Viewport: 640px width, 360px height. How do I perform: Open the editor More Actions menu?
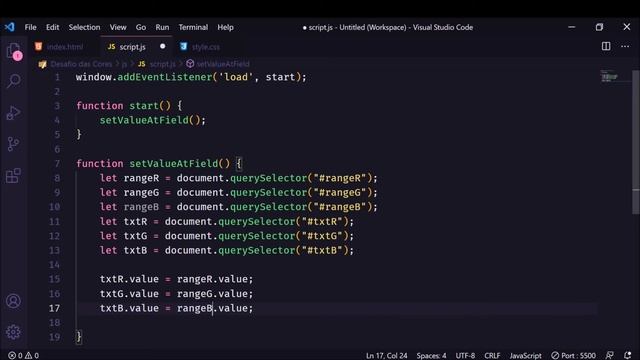pos(625,46)
